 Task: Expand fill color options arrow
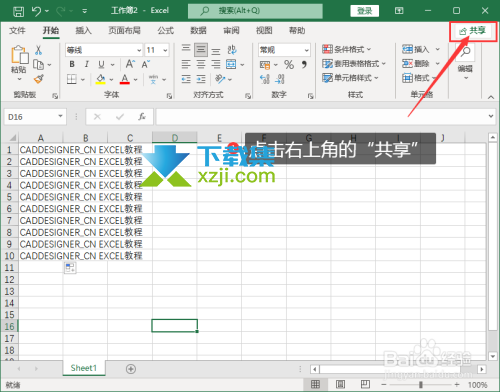click(x=111, y=79)
